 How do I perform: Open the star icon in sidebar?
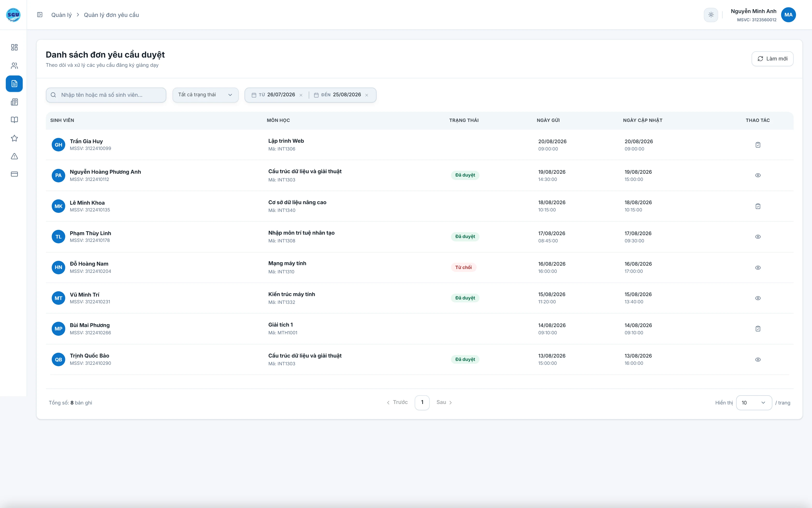(x=14, y=138)
